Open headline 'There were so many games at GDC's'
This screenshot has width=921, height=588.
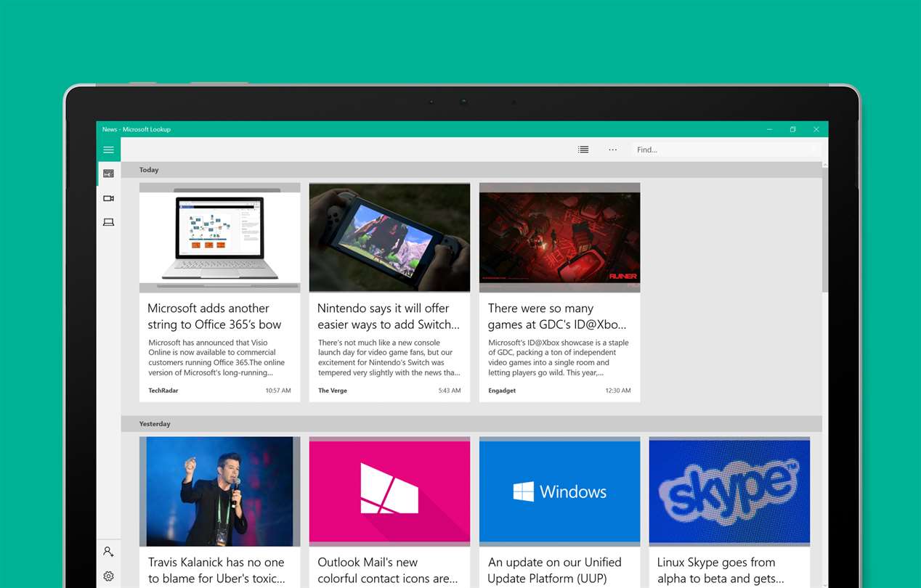tap(557, 317)
